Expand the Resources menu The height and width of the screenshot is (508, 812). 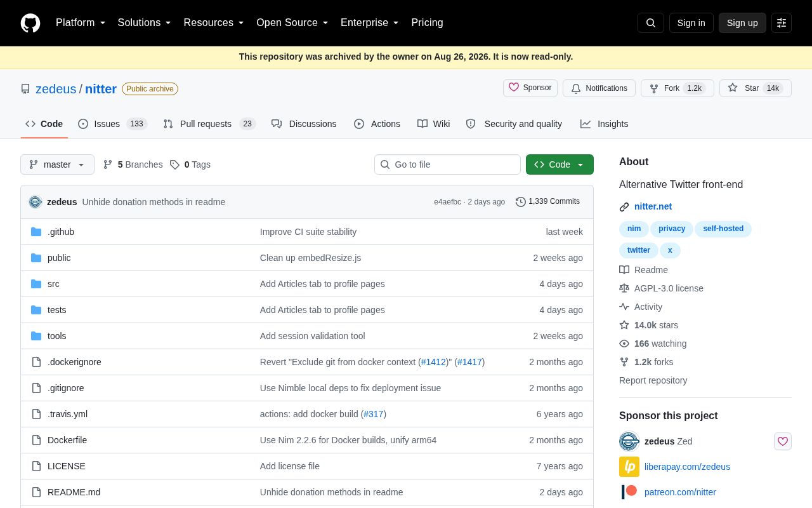[x=214, y=23]
